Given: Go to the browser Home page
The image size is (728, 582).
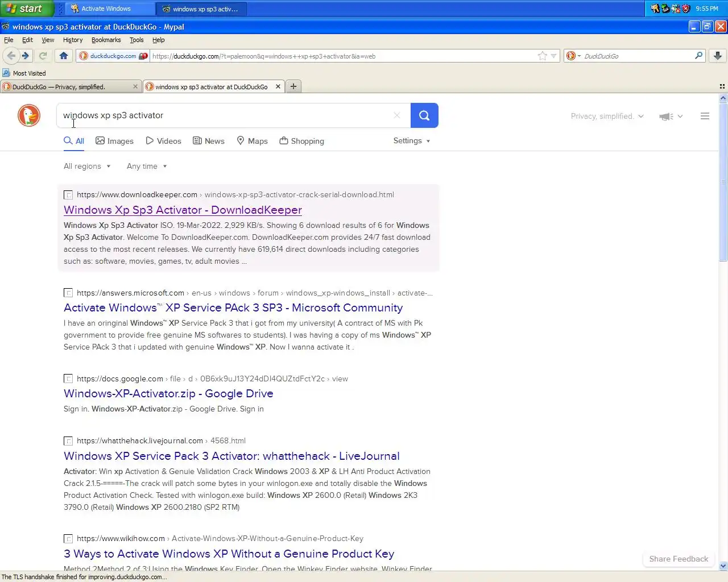Looking at the screenshot, I should click(x=64, y=56).
